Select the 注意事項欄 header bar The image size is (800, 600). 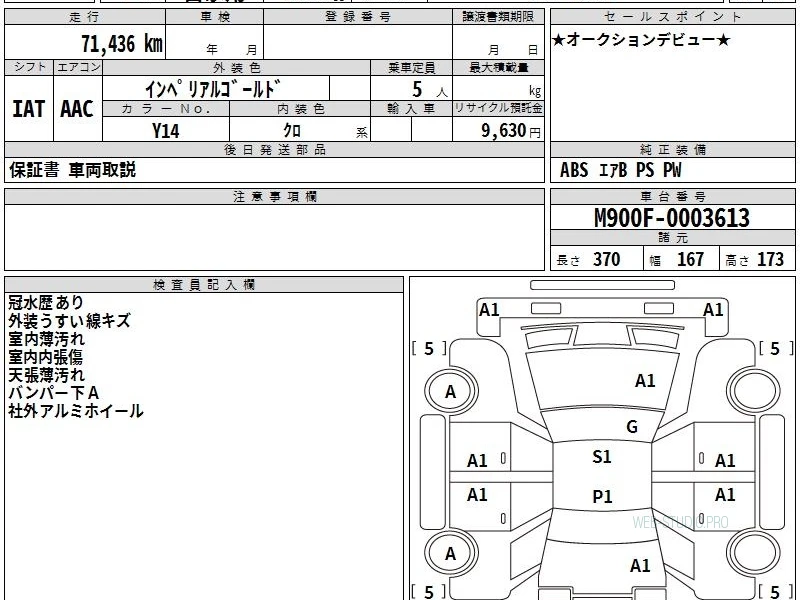[274, 196]
